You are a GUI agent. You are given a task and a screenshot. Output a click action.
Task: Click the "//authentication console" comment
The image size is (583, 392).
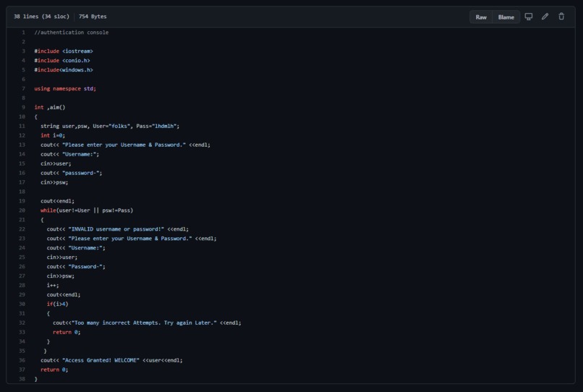[x=72, y=33]
